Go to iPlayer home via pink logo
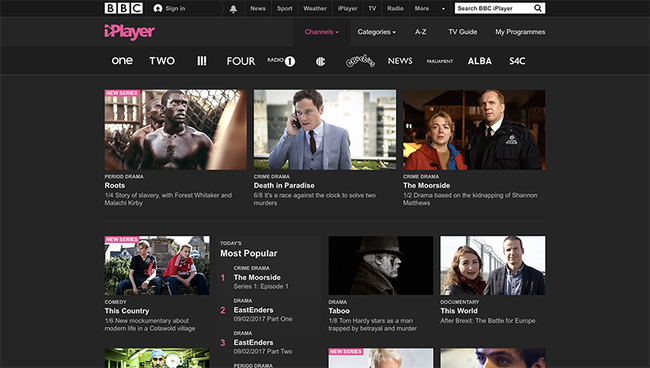The image size is (650, 368). pyautogui.click(x=129, y=32)
